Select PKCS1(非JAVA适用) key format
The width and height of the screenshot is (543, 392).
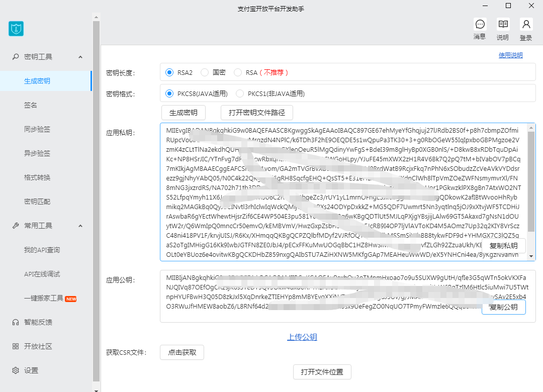[240, 93]
